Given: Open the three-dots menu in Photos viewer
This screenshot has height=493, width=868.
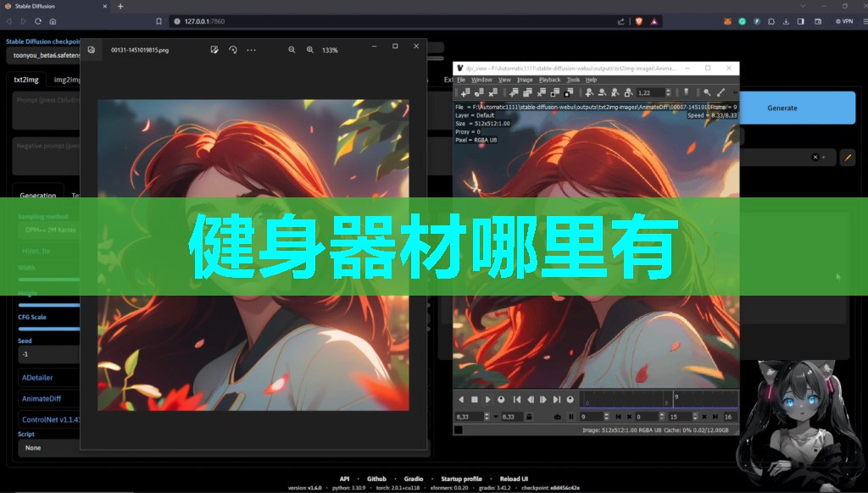Looking at the screenshot, I should click(x=251, y=50).
